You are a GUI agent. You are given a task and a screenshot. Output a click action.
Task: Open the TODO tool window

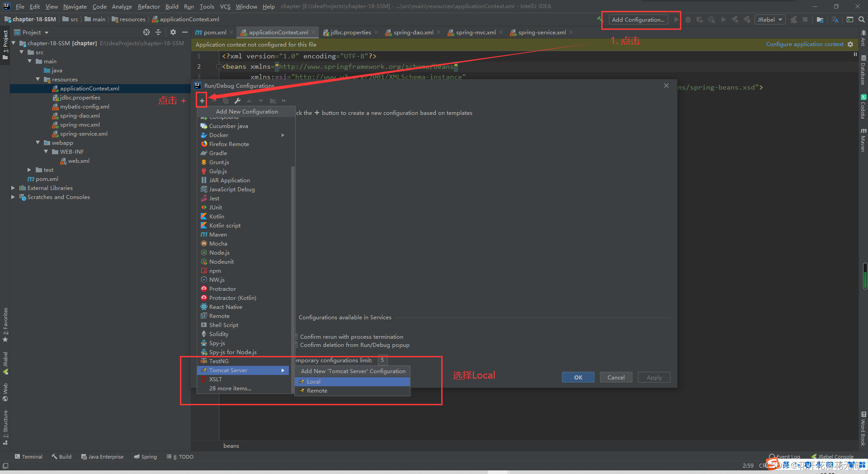pyautogui.click(x=180, y=457)
